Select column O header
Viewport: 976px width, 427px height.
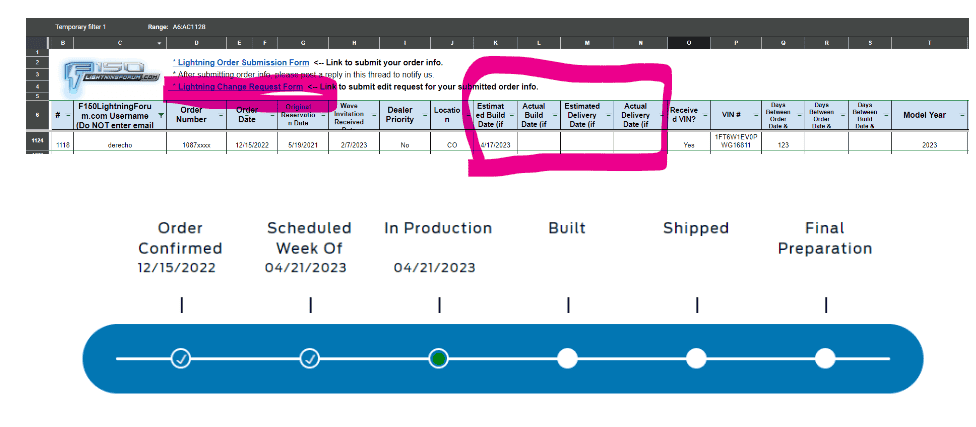(x=688, y=43)
